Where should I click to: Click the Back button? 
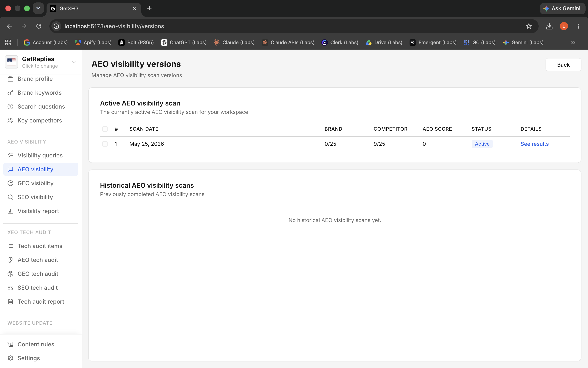tap(563, 65)
